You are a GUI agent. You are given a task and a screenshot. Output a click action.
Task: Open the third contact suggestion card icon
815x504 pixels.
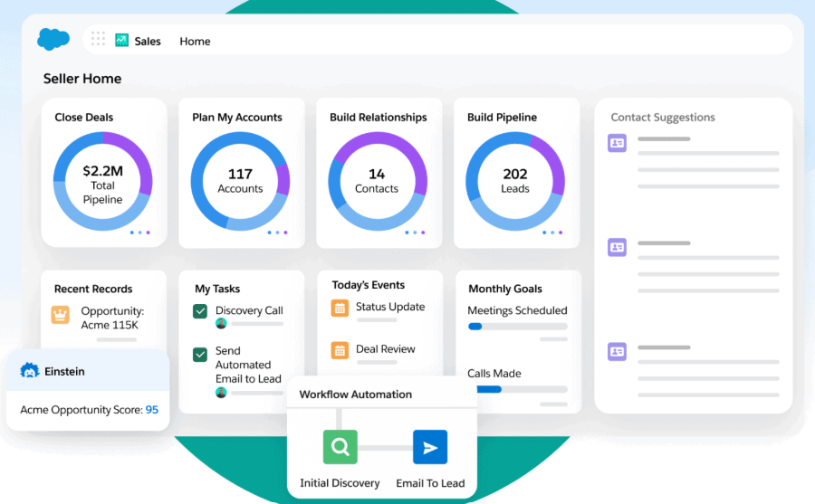point(617,352)
